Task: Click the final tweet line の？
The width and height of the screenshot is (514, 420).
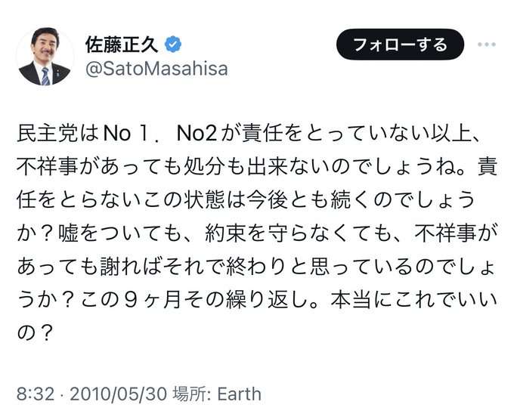Action: pyautogui.click(x=35, y=334)
